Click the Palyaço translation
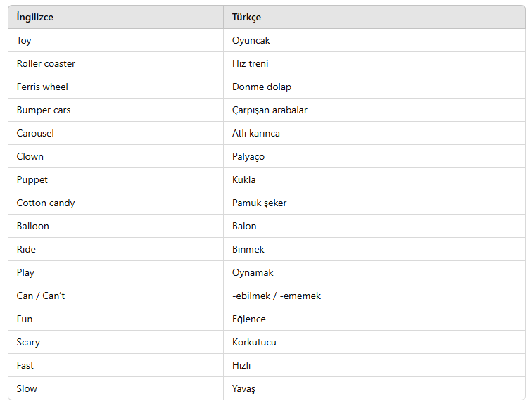 pyautogui.click(x=248, y=157)
